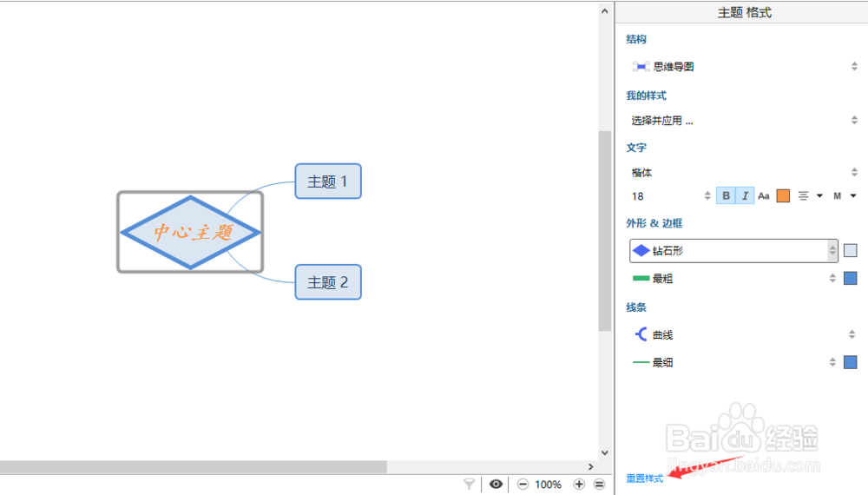Click the vertical scrollbar up arrow

coord(604,11)
